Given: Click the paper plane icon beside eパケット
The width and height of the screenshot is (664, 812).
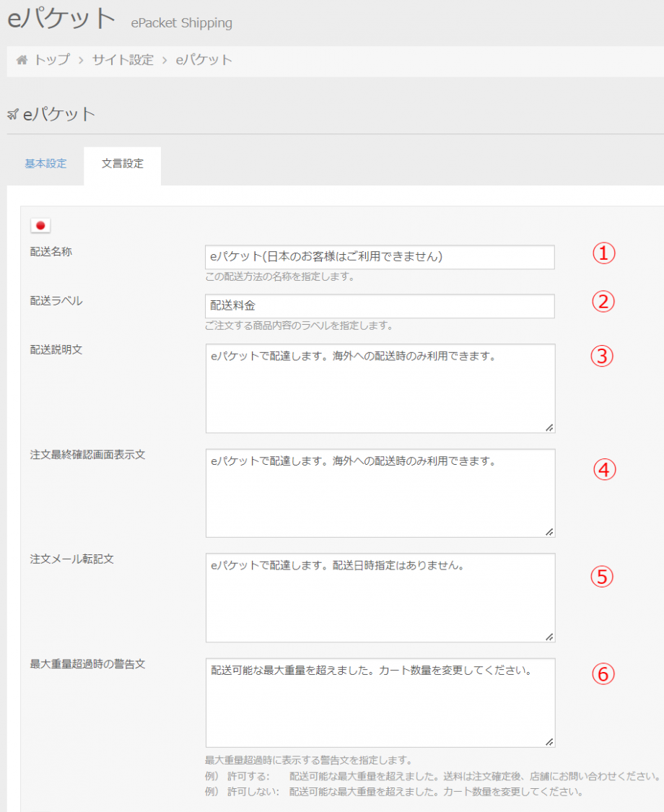Looking at the screenshot, I should tap(12, 113).
